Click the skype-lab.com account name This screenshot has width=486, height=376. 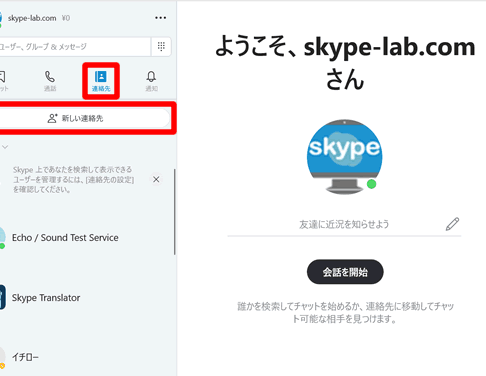32,18
